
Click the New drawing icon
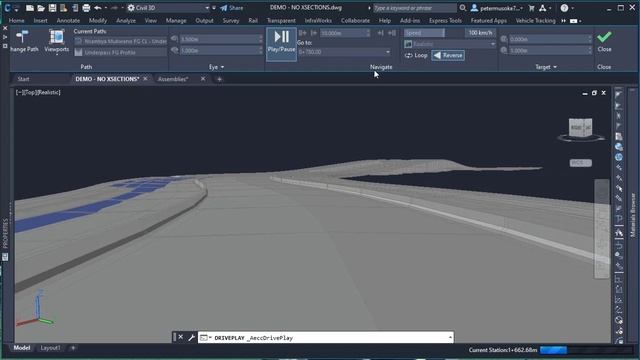click(30, 8)
